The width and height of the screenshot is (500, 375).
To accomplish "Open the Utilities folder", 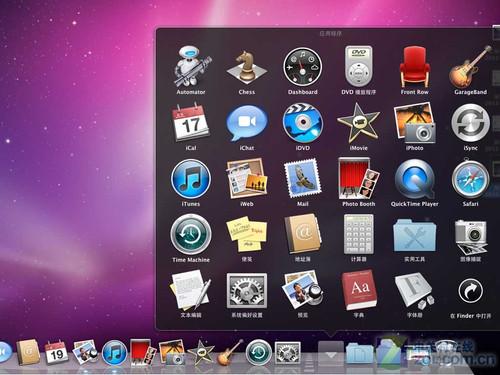I will click(414, 235).
